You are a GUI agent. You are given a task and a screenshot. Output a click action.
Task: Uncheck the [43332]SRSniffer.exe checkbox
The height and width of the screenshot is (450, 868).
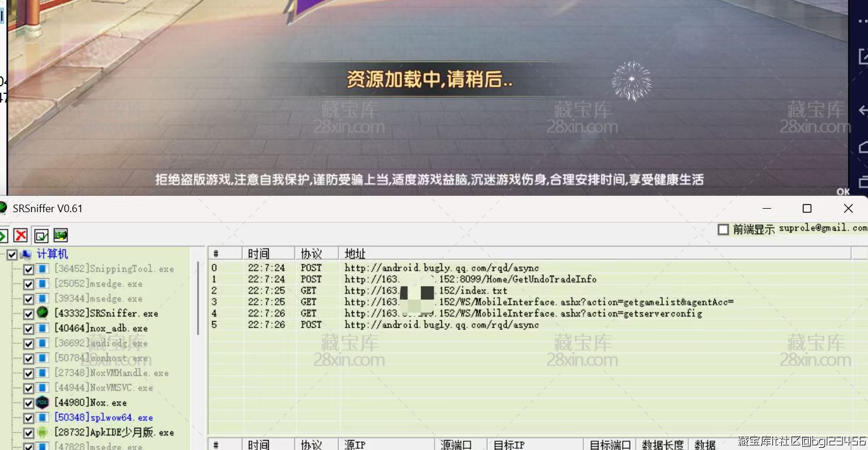point(28,314)
